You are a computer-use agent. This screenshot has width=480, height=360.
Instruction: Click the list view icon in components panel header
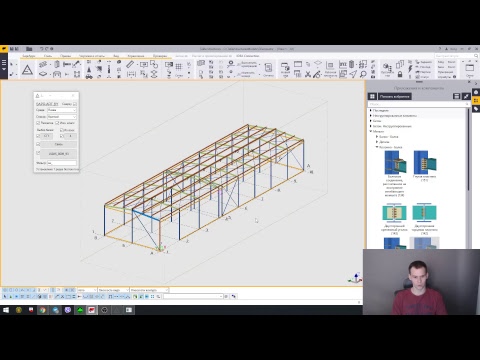tap(456, 96)
